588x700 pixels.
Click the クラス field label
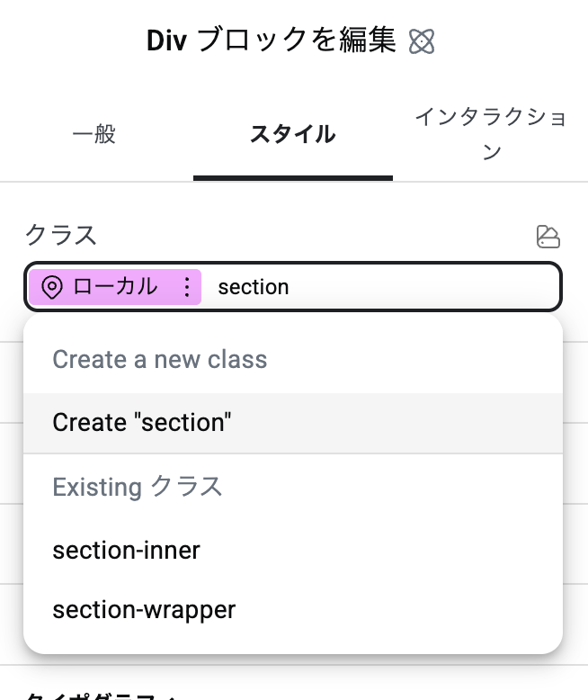60,236
